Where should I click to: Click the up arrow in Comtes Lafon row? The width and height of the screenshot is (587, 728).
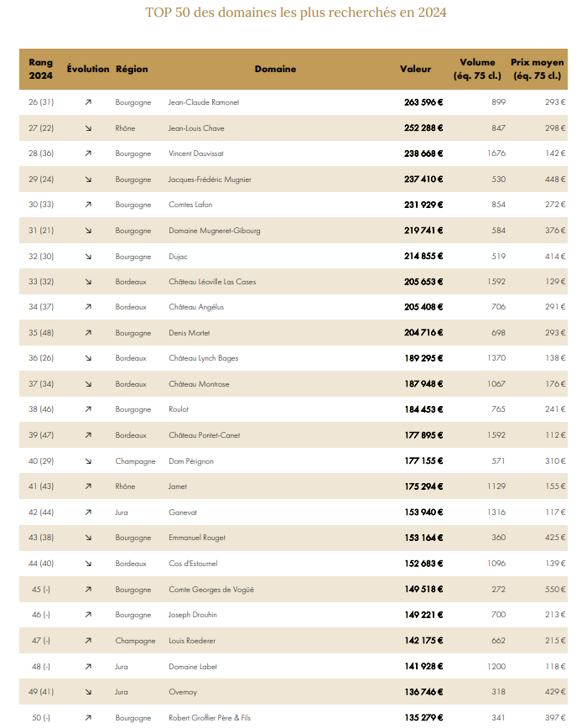(88, 205)
